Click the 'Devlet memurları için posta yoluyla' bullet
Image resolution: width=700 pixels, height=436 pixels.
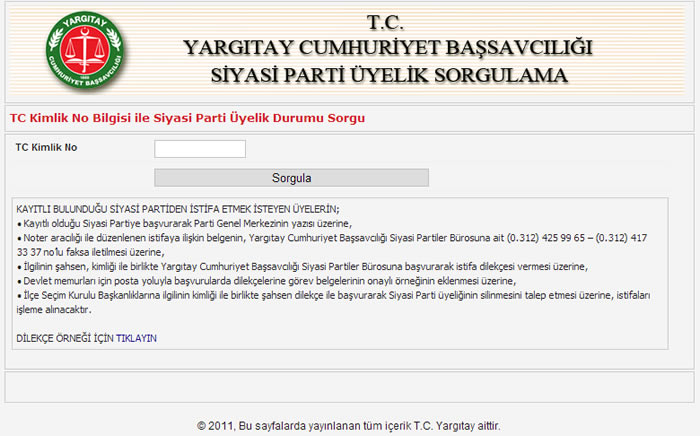(266, 281)
